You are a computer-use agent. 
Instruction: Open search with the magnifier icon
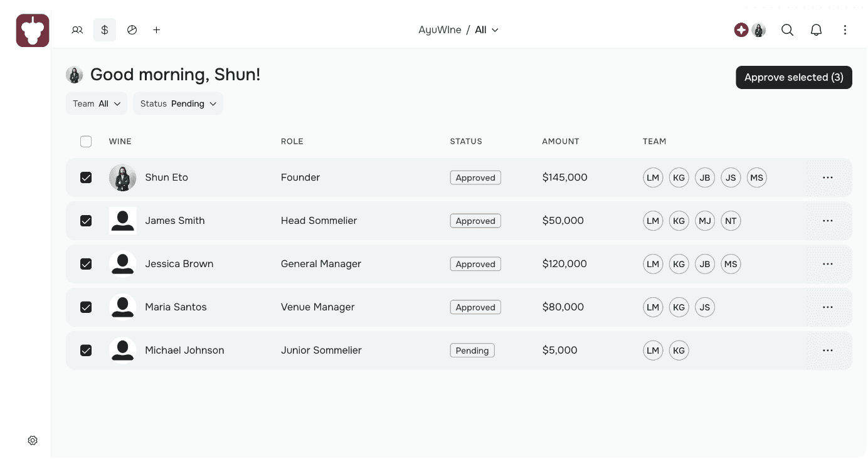click(787, 29)
